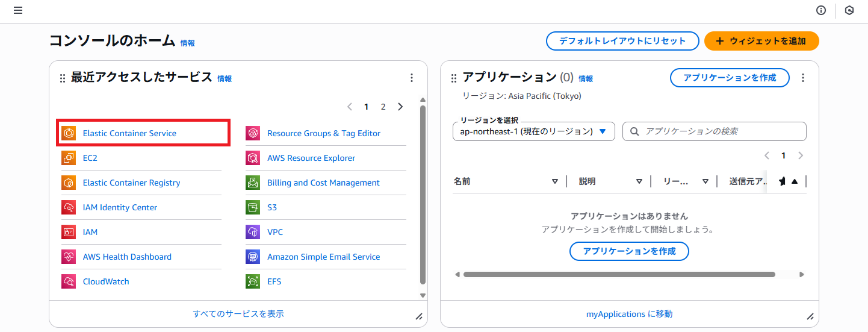The height and width of the screenshot is (332, 868).
Task: Open recently visited services widget options menu
Action: (x=412, y=78)
